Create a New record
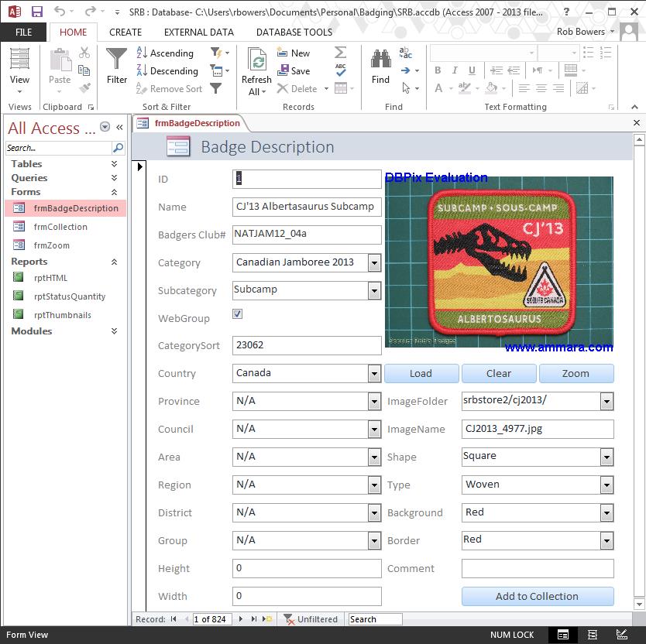Viewport: 646px width, 644px height. click(x=294, y=53)
